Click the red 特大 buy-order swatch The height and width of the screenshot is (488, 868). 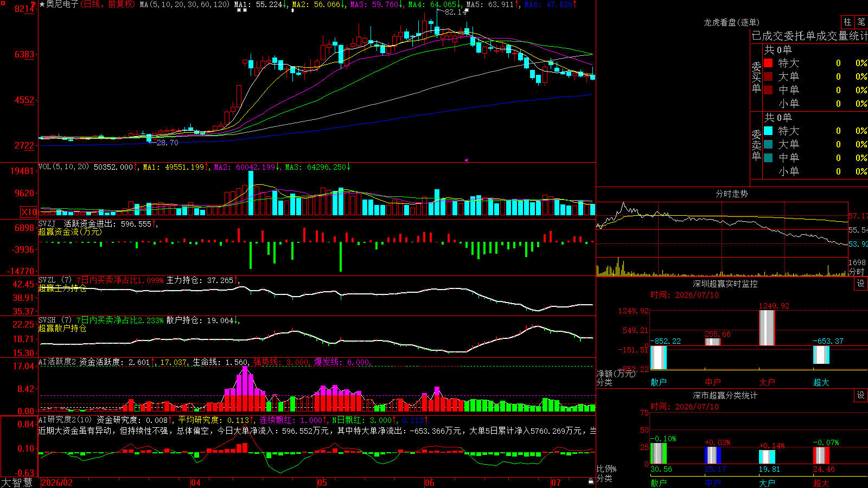[768, 63]
